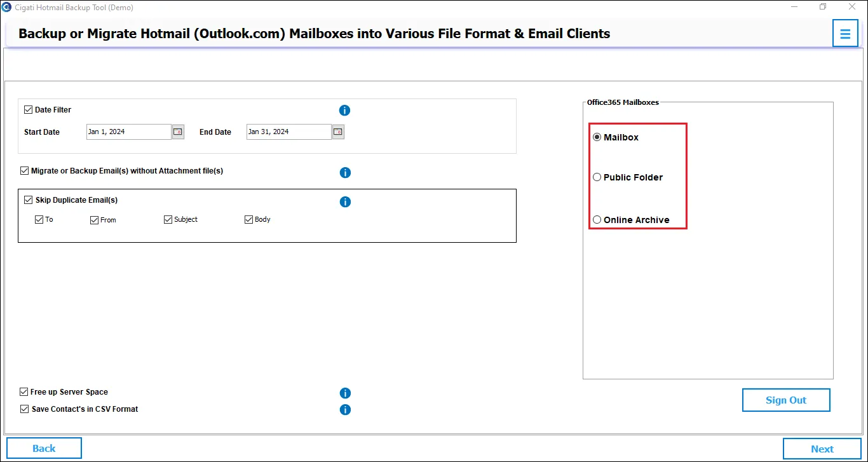Uncheck the From duplicate criterion
868x462 pixels.
(x=95, y=220)
